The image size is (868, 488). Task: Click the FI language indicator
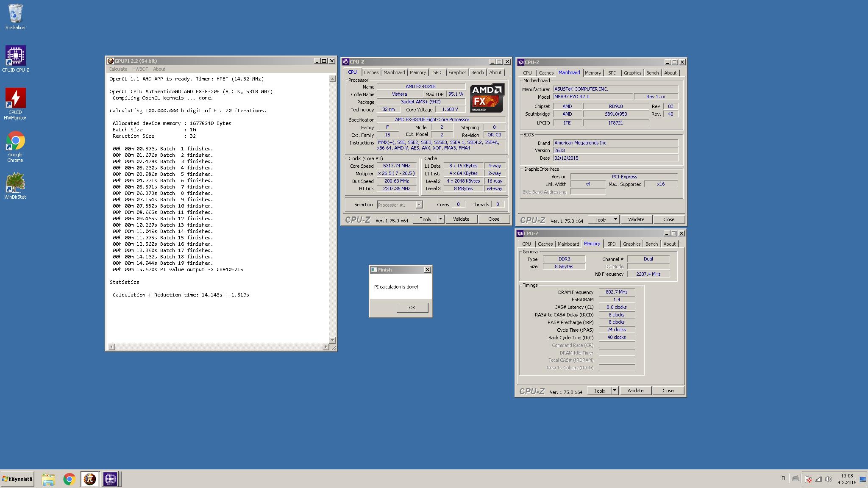click(783, 478)
